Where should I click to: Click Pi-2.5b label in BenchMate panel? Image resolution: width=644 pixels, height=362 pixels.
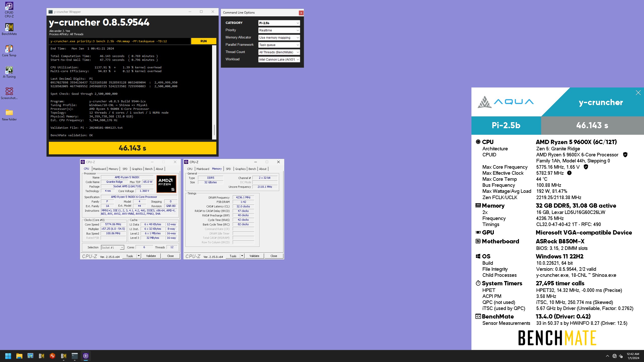click(506, 125)
